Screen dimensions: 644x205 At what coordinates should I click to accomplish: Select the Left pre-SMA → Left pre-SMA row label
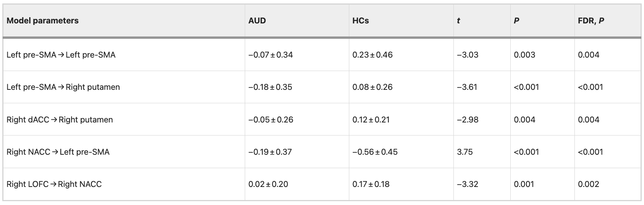(61, 55)
